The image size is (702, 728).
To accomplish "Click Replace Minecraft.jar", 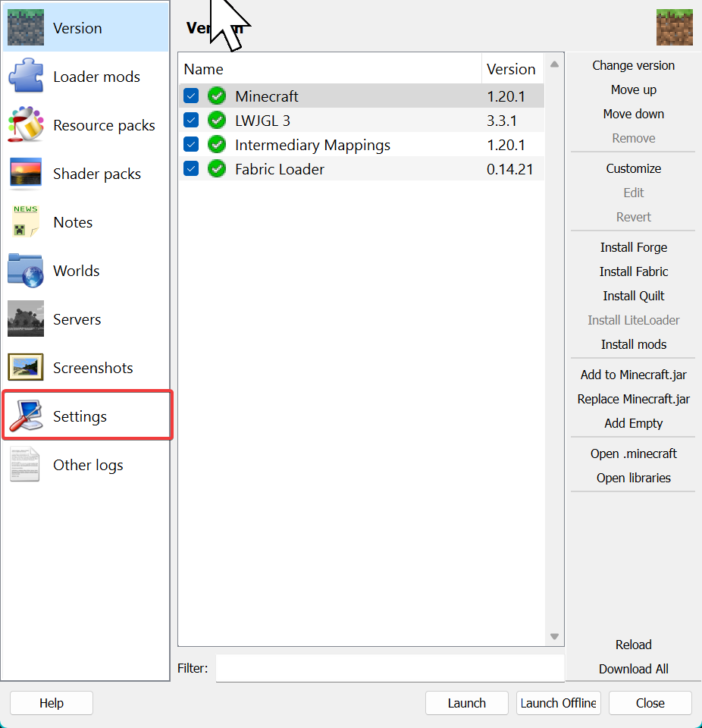I will [x=633, y=399].
